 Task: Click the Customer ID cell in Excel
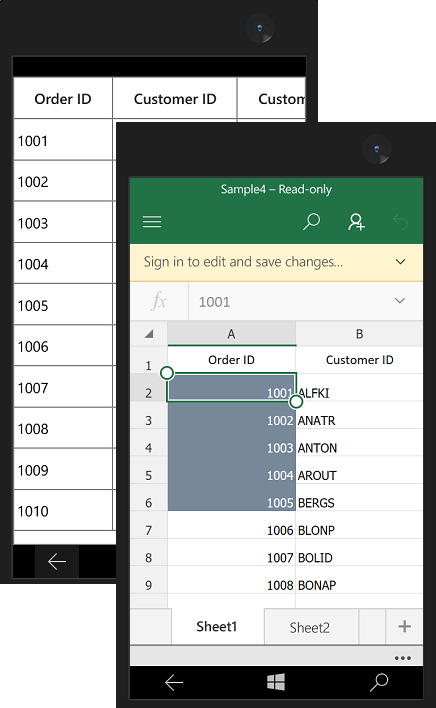[x=359, y=360]
